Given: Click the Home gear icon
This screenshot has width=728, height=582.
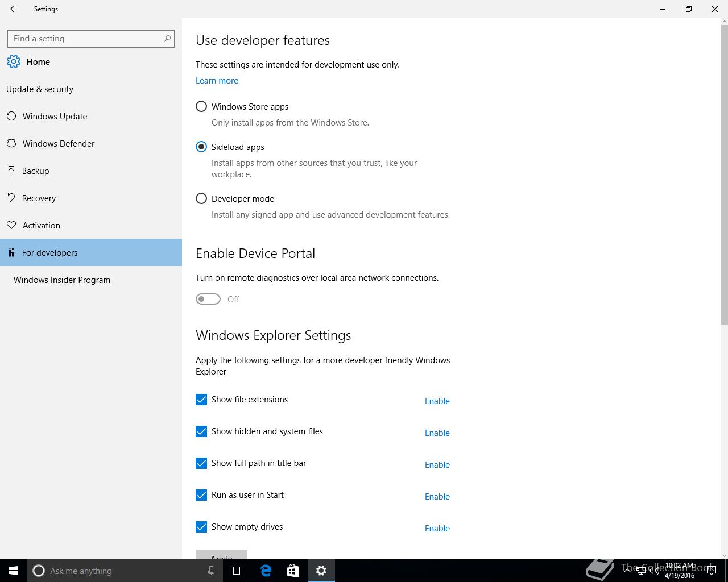Looking at the screenshot, I should 14,61.
